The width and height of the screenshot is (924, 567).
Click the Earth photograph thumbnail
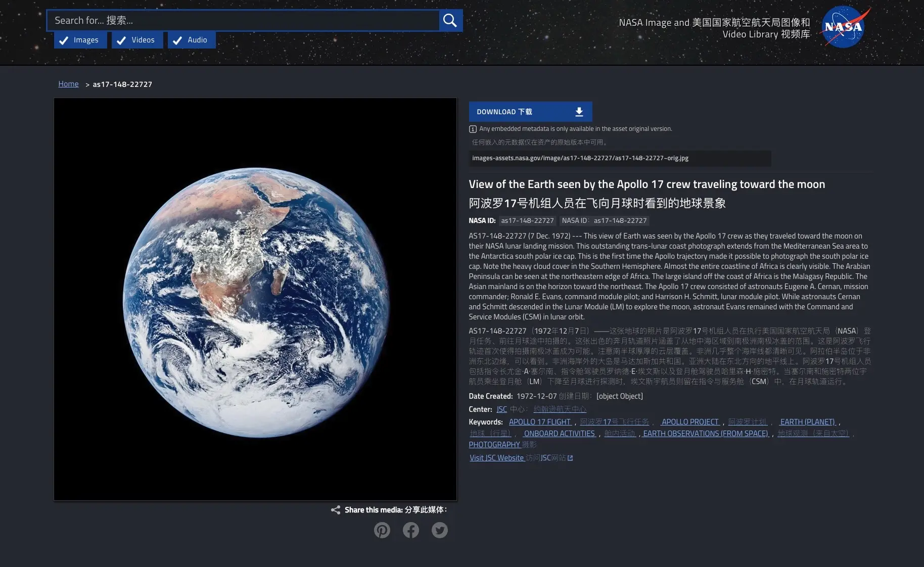(x=255, y=299)
